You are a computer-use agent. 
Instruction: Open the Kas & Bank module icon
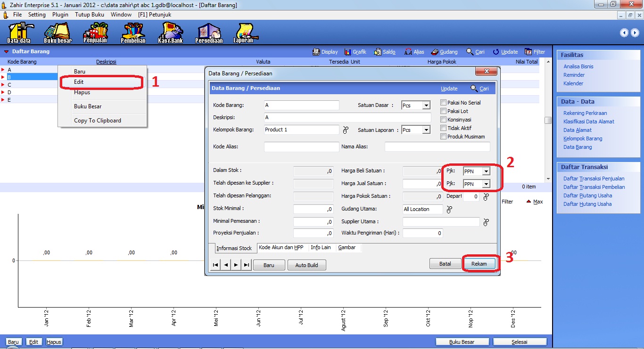click(x=171, y=32)
